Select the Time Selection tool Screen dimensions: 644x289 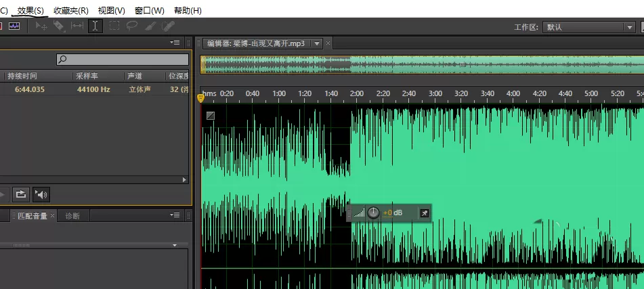tap(95, 26)
